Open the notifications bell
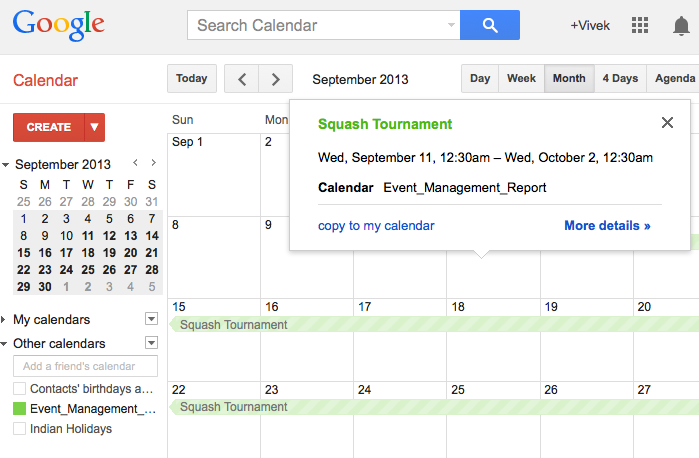 coord(681,26)
